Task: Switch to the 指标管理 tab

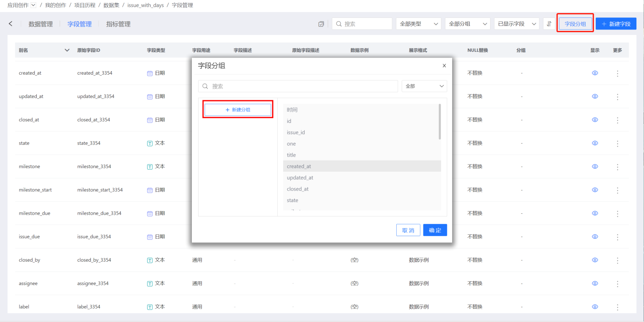Action: pyautogui.click(x=119, y=24)
